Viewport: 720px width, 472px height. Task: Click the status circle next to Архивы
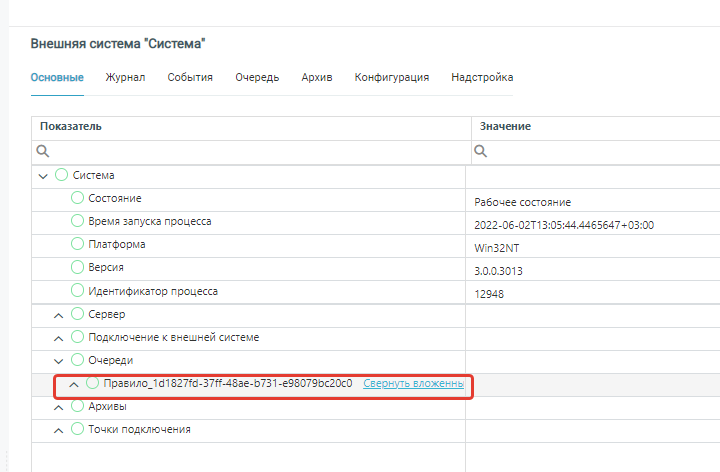[x=78, y=406]
